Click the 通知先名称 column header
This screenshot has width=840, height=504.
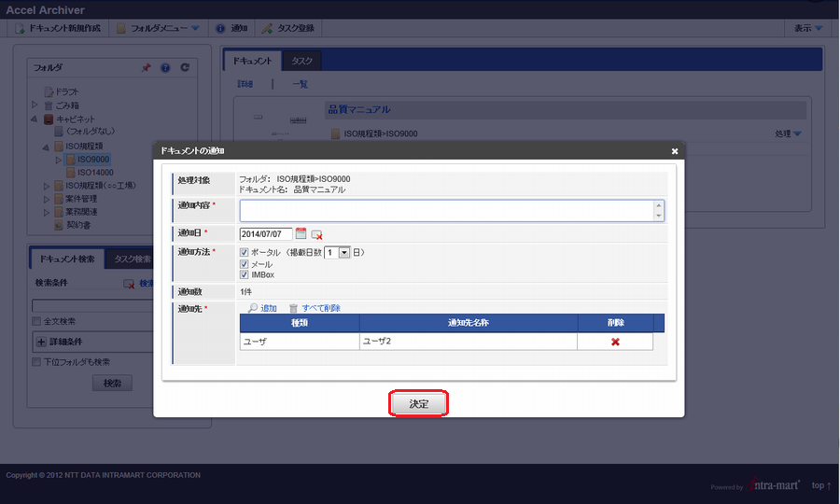coord(469,323)
